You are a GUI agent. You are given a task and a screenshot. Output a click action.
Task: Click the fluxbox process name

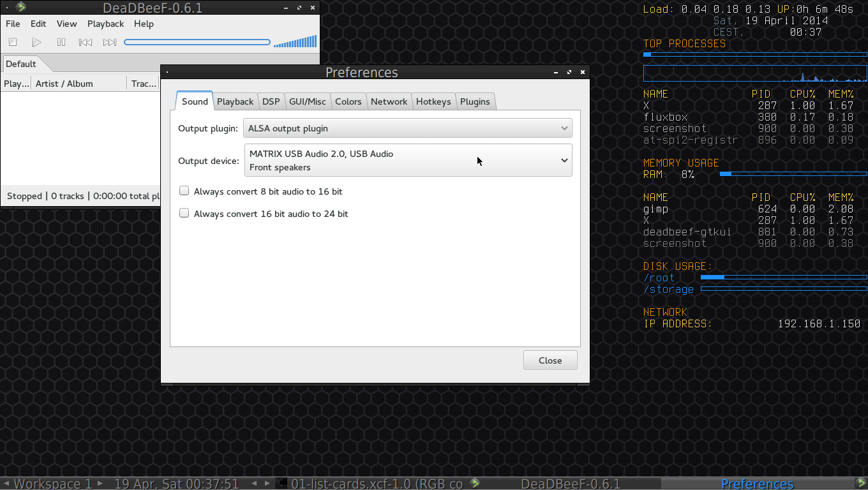[666, 117]
